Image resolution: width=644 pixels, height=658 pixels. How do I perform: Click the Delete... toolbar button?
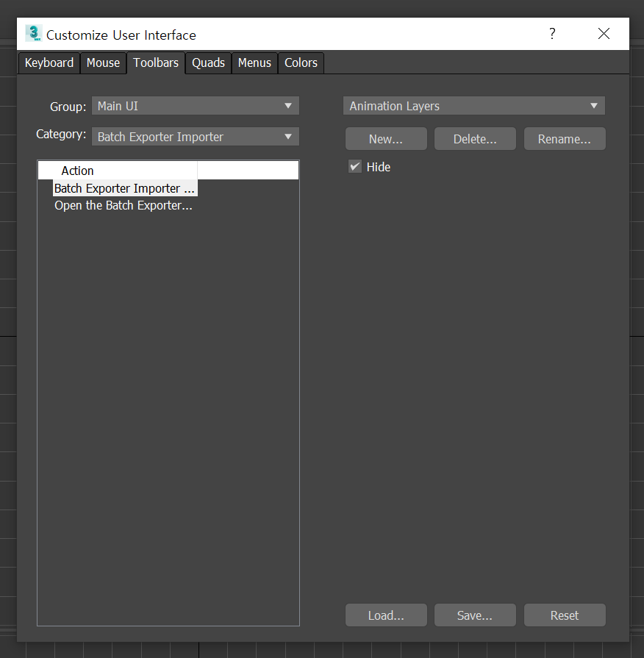[475, 139]
